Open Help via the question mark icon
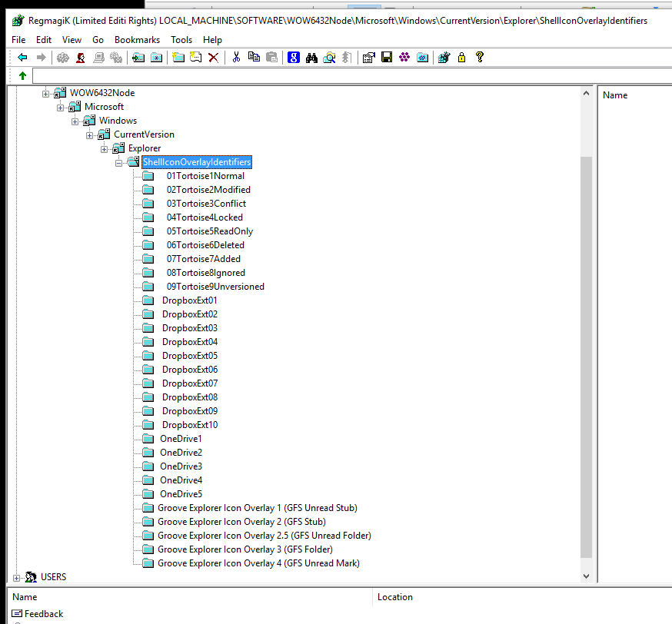 pyautogui.click(x=479, y=57)
